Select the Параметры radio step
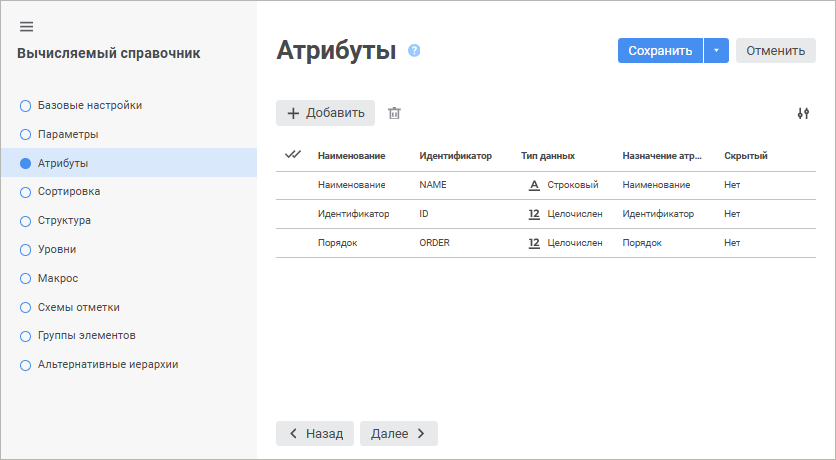 tap(26, 134)
